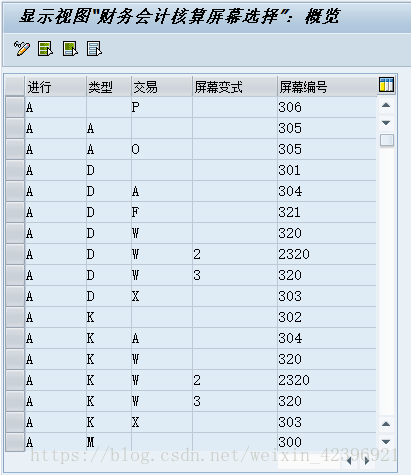Click the Select Block toolbar icon
The image size is (411, 475).
pos(70,49)
